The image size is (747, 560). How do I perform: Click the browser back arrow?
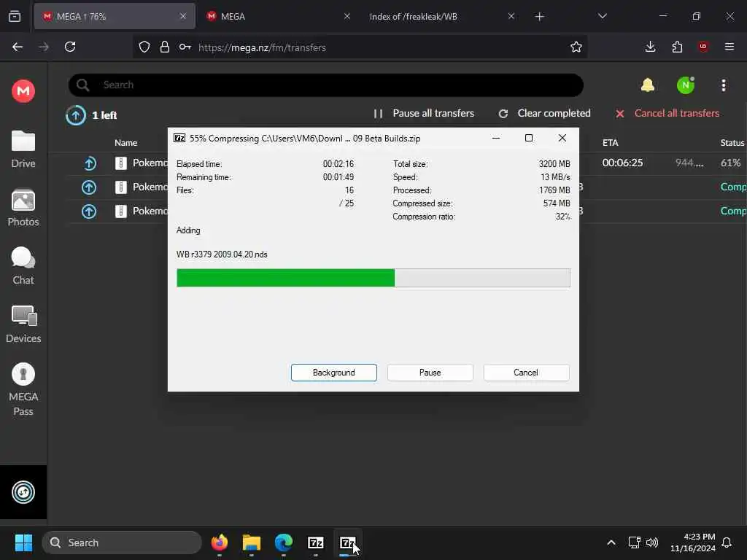point(18,47)
